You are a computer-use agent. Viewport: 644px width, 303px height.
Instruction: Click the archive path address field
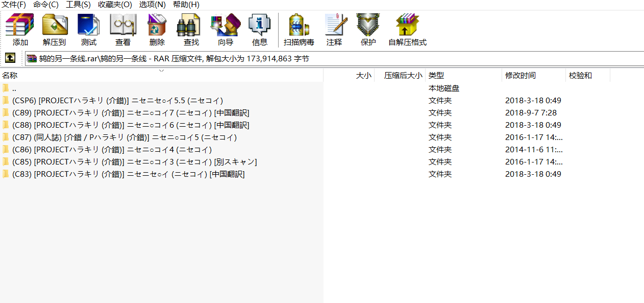tap(334, 58)
